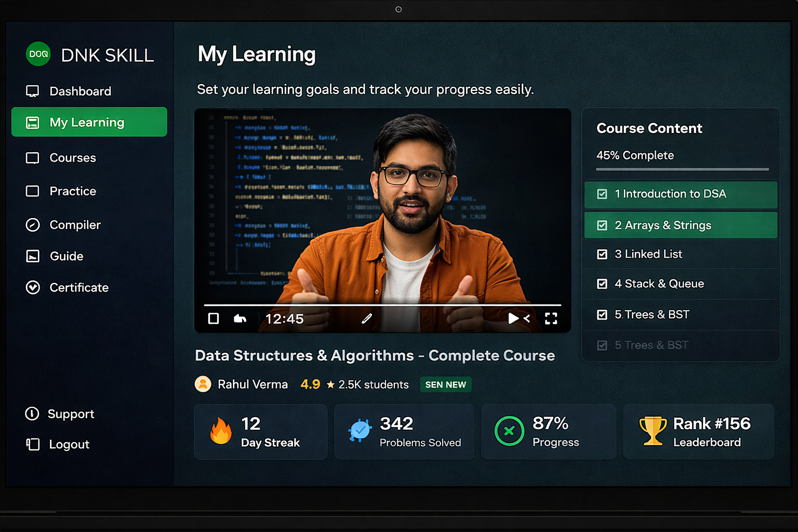This screenshot has height=532, width=798.
Task: Click the trophy Leaderboard icon
Action: click(653, 431)
